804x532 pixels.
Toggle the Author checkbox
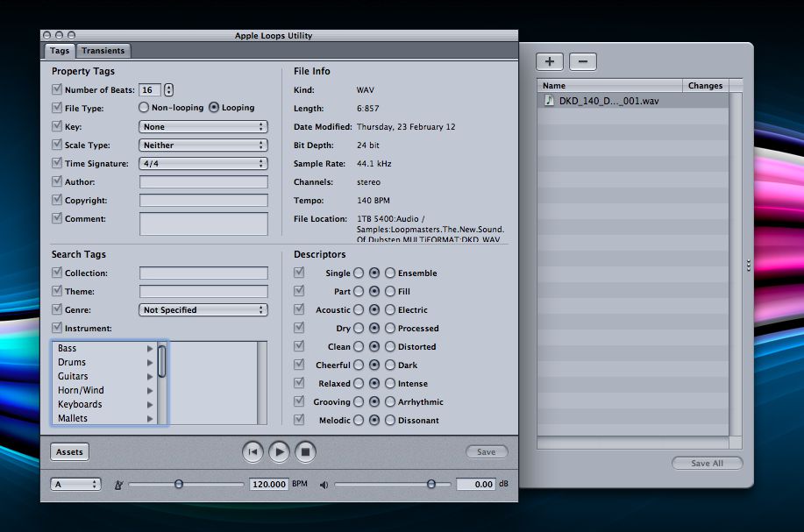(57, 181)
